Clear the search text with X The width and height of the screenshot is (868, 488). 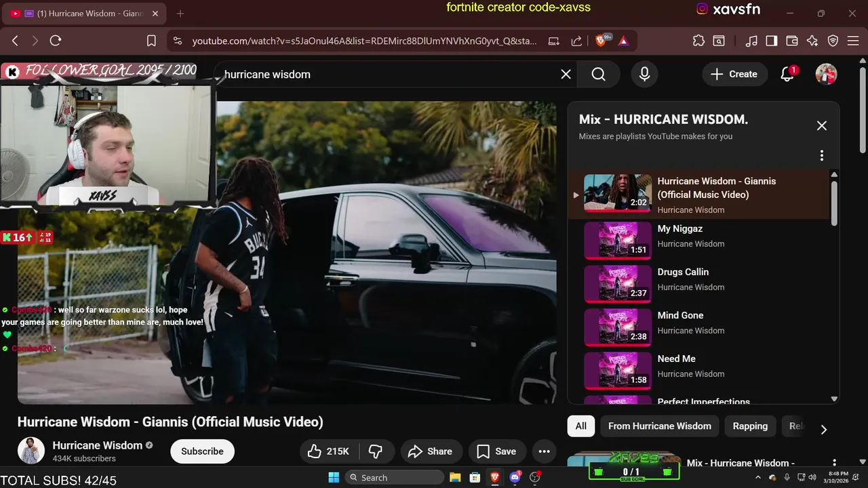click(x=566, y=75)
